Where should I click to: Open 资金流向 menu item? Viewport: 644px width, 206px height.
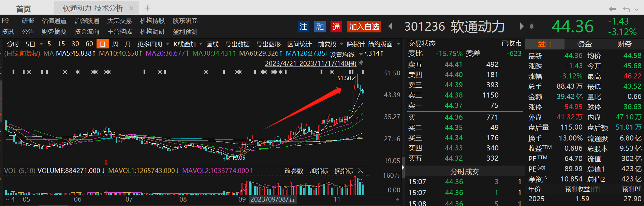click(87, 32)
